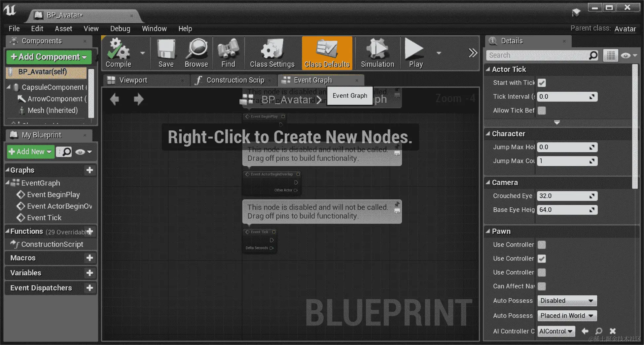Open Play options dropdown arrow

tap(439, 53)
